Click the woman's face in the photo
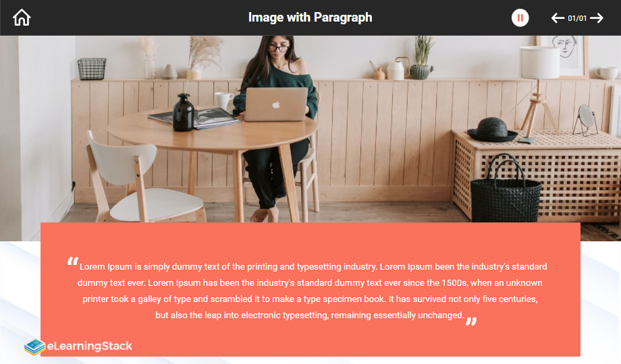Viewport: 621px width, 364px height. (279, 49)
